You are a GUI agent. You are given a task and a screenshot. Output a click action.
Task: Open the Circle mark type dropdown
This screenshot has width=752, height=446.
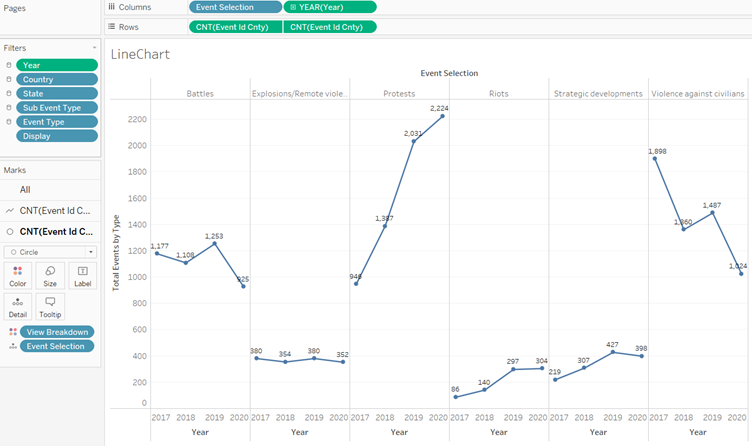[x=50, y=252]
